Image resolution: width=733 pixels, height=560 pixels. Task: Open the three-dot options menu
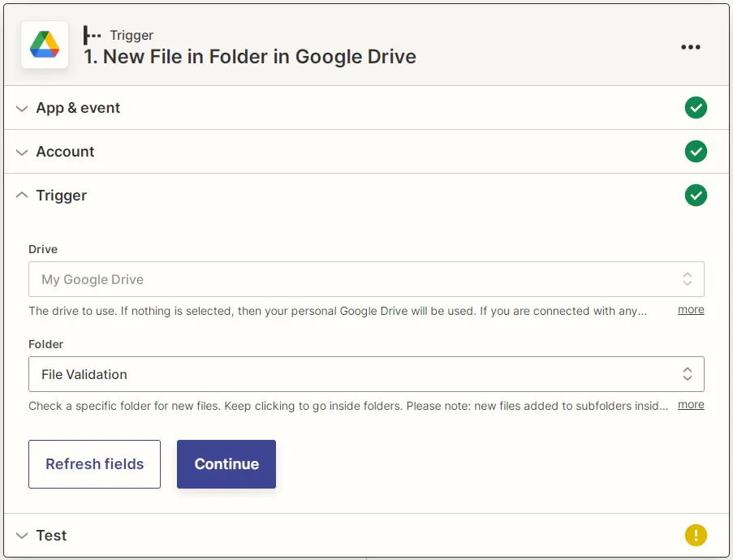[x=691, y=47]
